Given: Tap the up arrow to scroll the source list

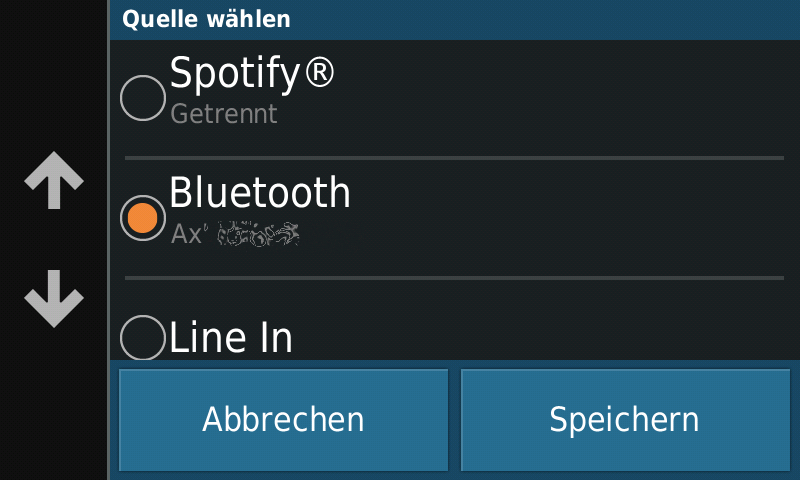Looking at the screenshot, I should pyautogui.click(x=54, y=181).
